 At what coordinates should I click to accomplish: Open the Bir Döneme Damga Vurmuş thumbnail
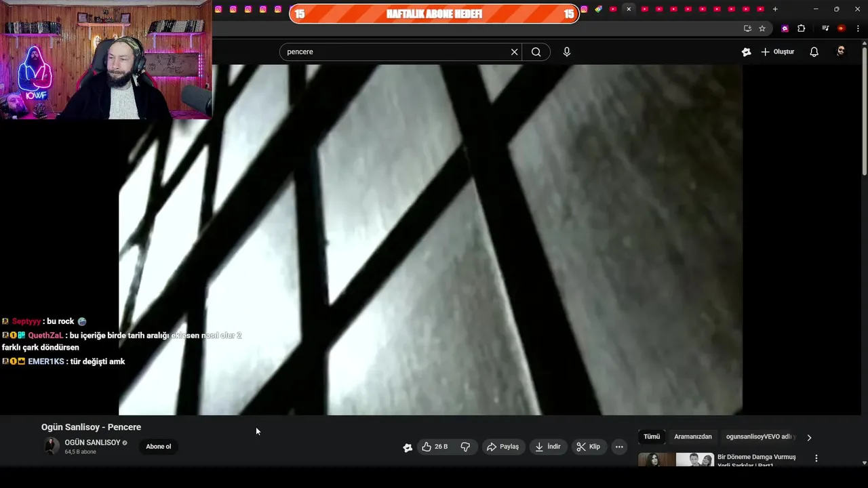(x=676, y=460)
